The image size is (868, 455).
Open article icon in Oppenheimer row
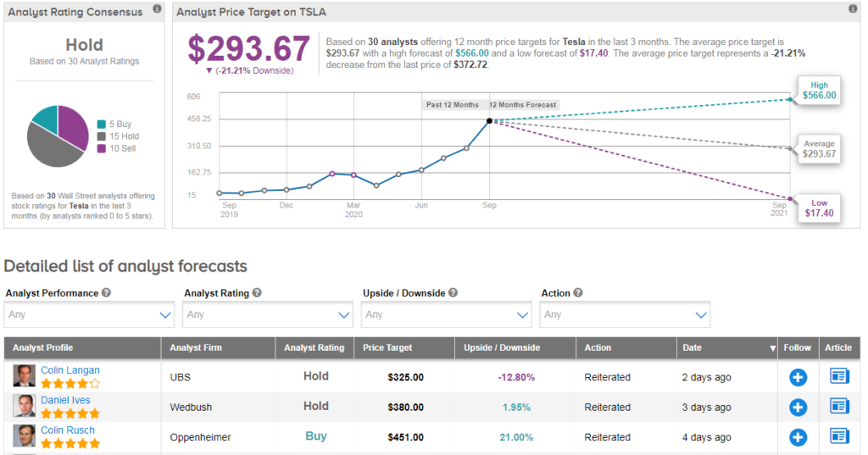coord(839,436)
